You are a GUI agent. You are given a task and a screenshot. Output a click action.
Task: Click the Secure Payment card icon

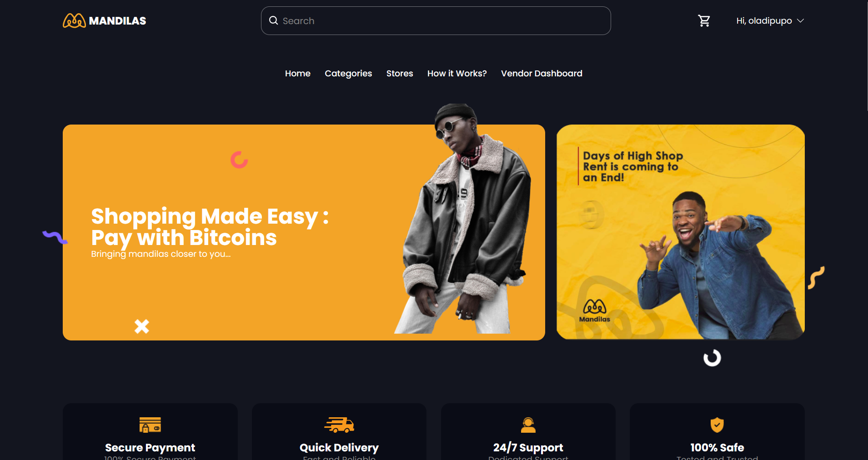[x=150, y=425]
